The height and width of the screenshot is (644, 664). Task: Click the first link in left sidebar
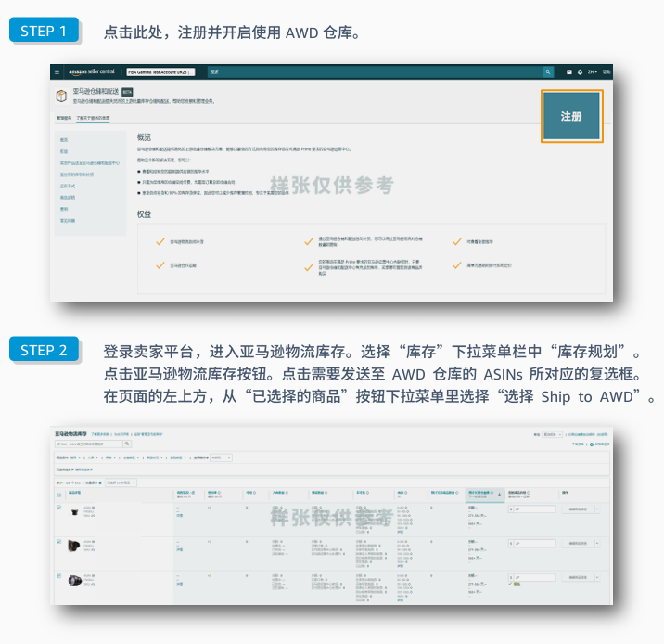pos(64,140)
